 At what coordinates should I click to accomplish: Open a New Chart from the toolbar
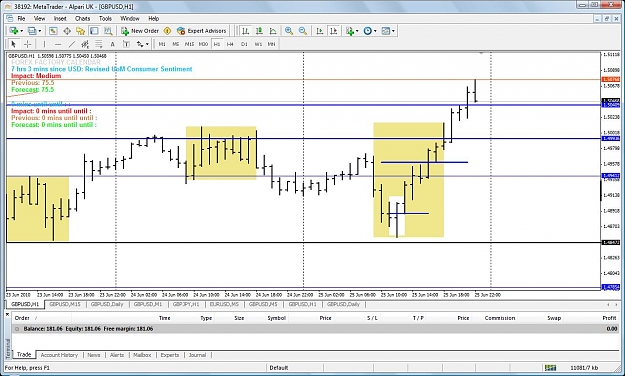(14, 31)
